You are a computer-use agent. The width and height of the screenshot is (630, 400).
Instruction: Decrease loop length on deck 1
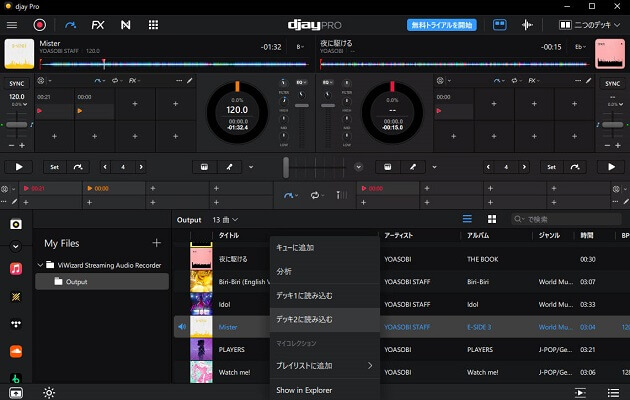(105, 167)
